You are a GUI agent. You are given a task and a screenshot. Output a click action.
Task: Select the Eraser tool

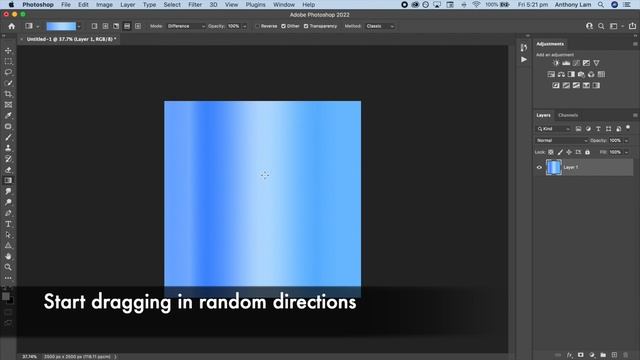(8, 170)
